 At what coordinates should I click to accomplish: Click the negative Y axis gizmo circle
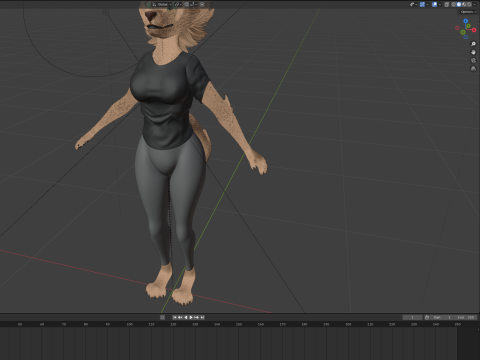coord(463,32)
